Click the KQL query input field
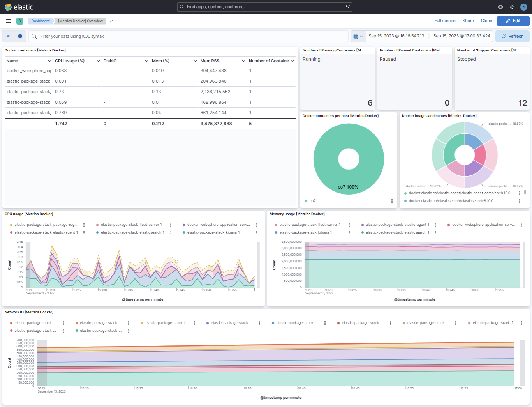This screenshot has width=532, height=407. [x=156, y=36]
